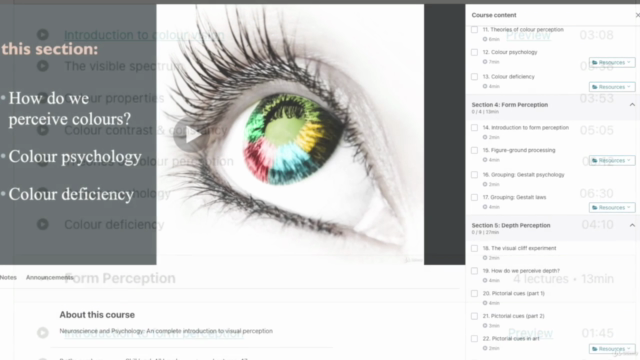Tick checkbox for 21. Pictorial cues (part 2)

(x=474, y=316)
